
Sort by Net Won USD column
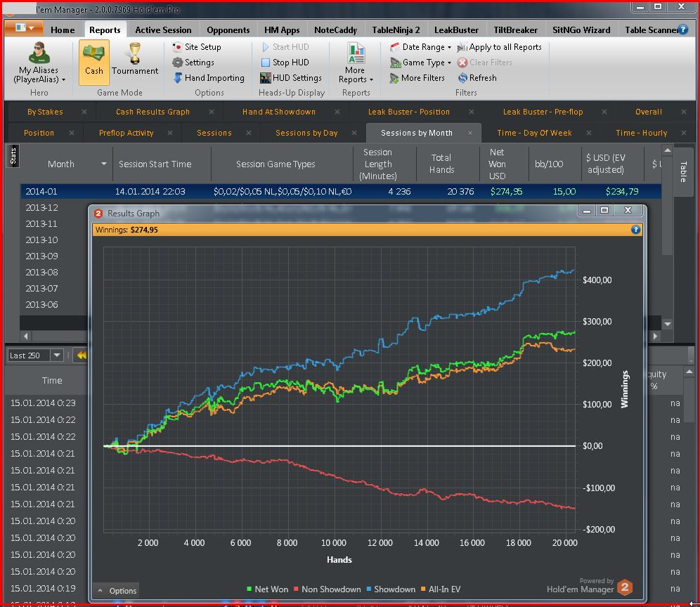pos(497,164)
